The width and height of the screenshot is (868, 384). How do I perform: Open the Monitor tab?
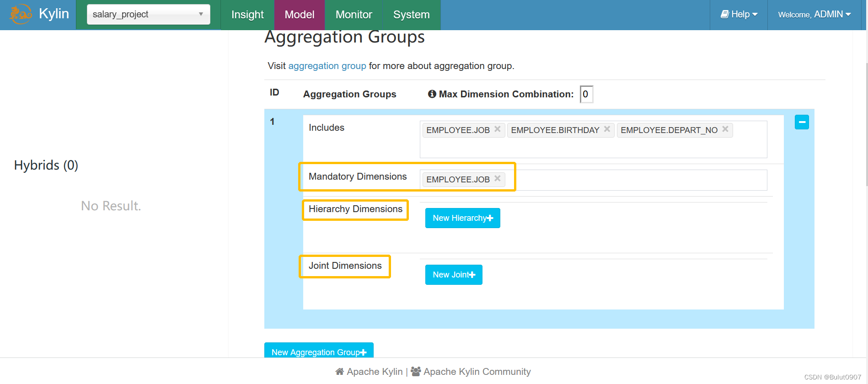pos(354,15)
